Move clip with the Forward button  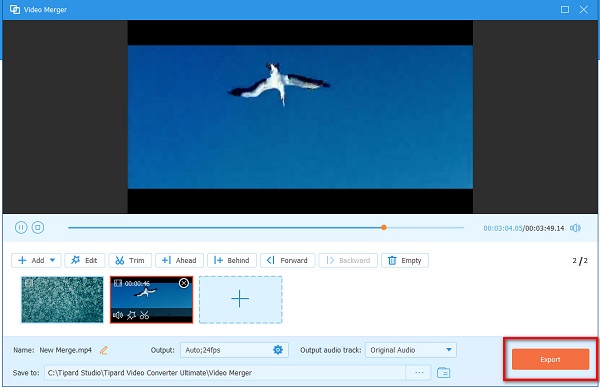288,260
